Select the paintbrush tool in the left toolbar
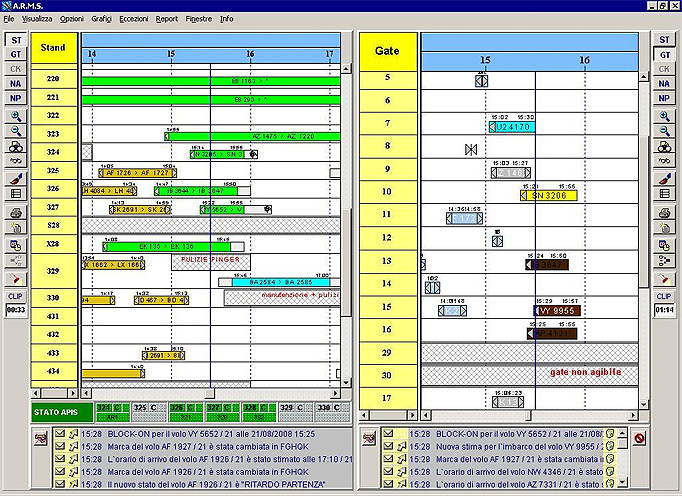Screen dimensions: 682x496 click(16, 179)
